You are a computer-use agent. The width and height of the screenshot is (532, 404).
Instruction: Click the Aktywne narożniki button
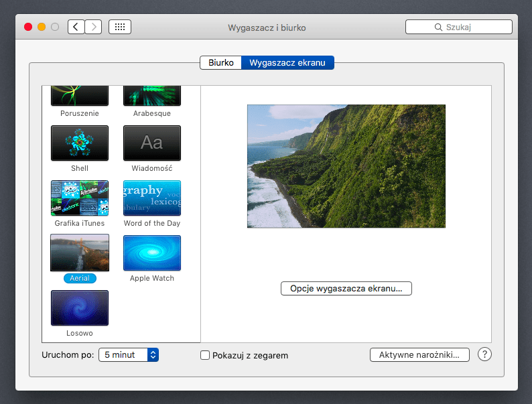(419, 355)
